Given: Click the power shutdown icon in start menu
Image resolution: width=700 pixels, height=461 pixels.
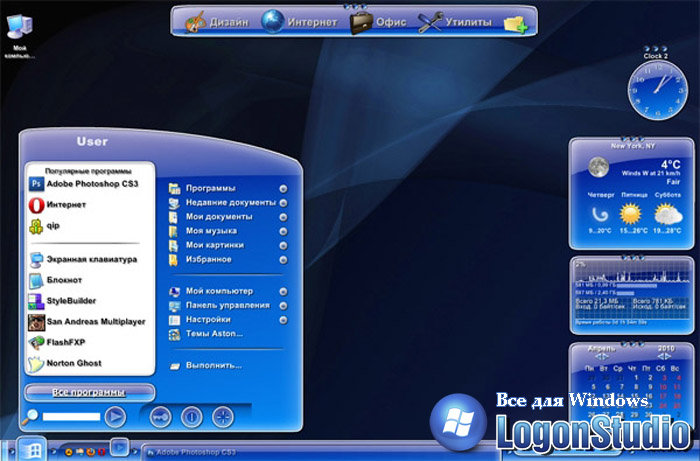Looking at the screenshot, I should click(192, 417).
